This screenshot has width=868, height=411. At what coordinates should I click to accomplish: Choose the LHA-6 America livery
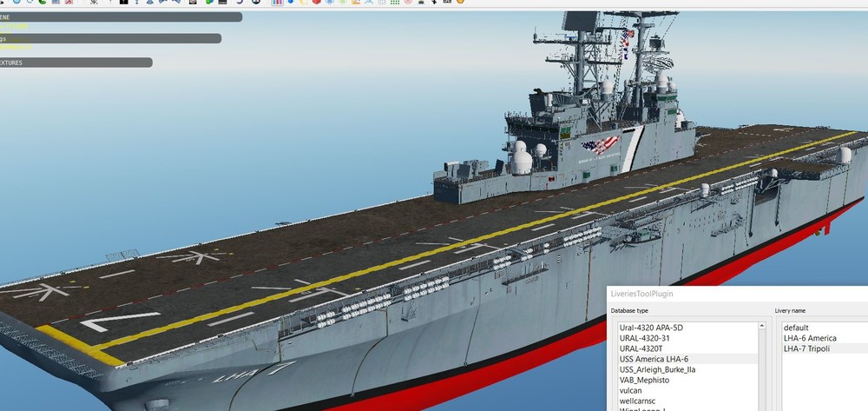(811, 338)
